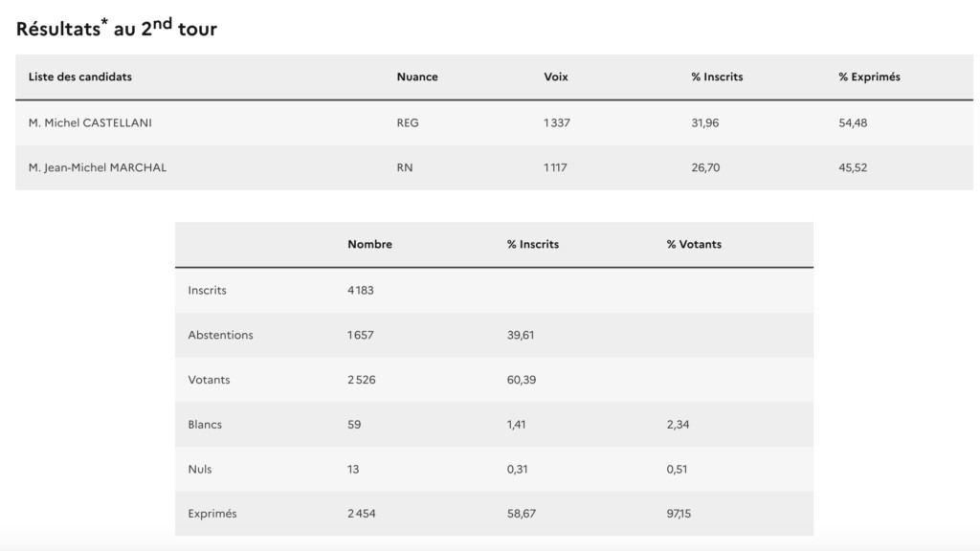Select the Inscrits row label
This screenshot has width=980, height=551.
(x=207, y=291)
